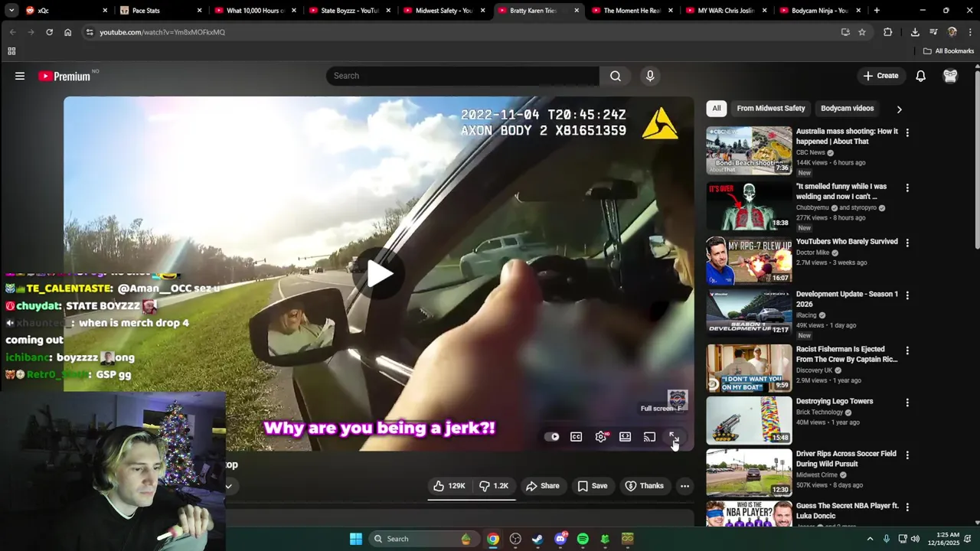Viewport: 980px width, 551px height.
Task: Open Destroying Lego Towers thumbnail
Action: (749, 420)
